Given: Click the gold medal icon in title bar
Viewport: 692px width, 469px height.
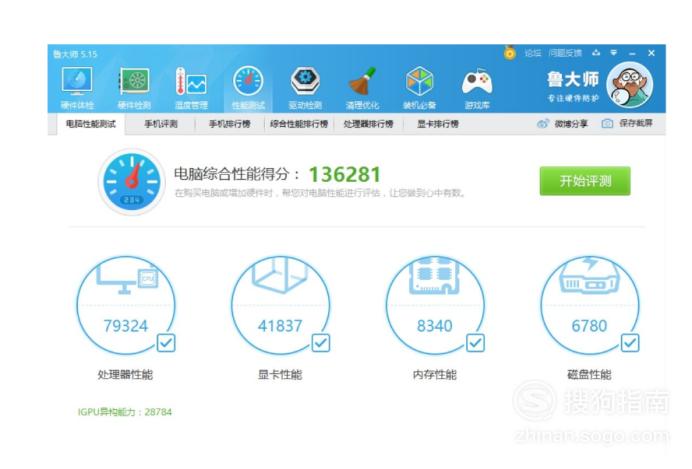Looking at the screenshot, I should tap(510, 53).
